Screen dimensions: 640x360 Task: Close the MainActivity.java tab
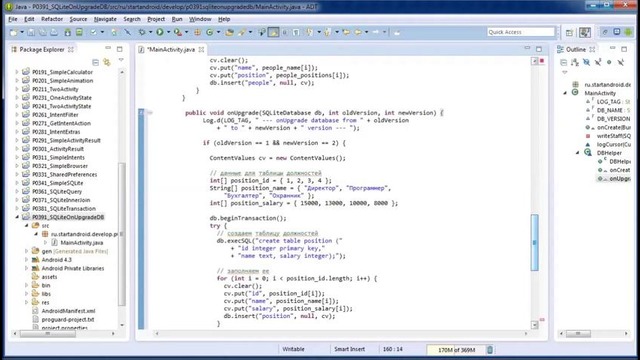202,49
